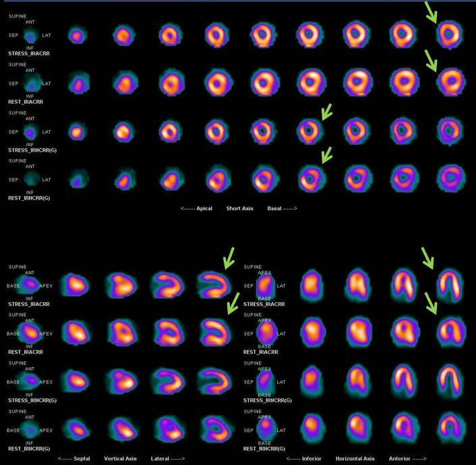Click the '<------ Inferior' direction label
The height and width of the screenshot is (465, 476).
(303, 459)
